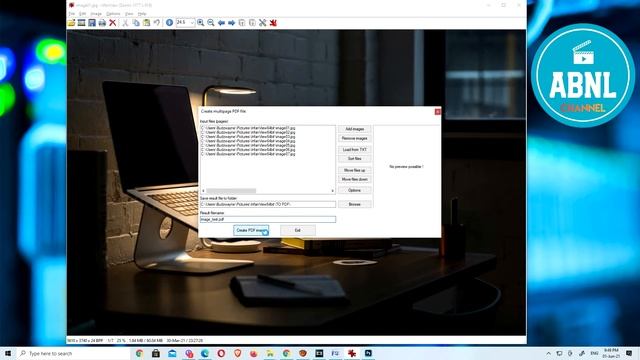Screen dimensions: 640x360
Task: Click the Paste clipboard icon
Action: pyautogui.click(x=146, y=23)
